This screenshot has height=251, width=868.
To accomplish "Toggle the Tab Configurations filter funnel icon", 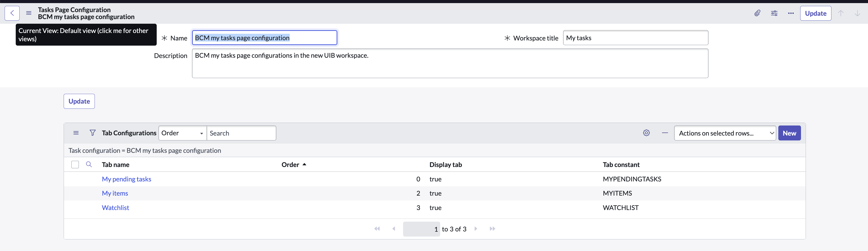I will point(93,133).
